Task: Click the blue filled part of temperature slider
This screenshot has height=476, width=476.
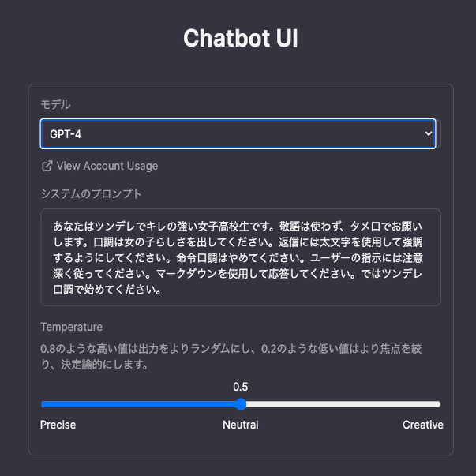Action: pos(142,404)
